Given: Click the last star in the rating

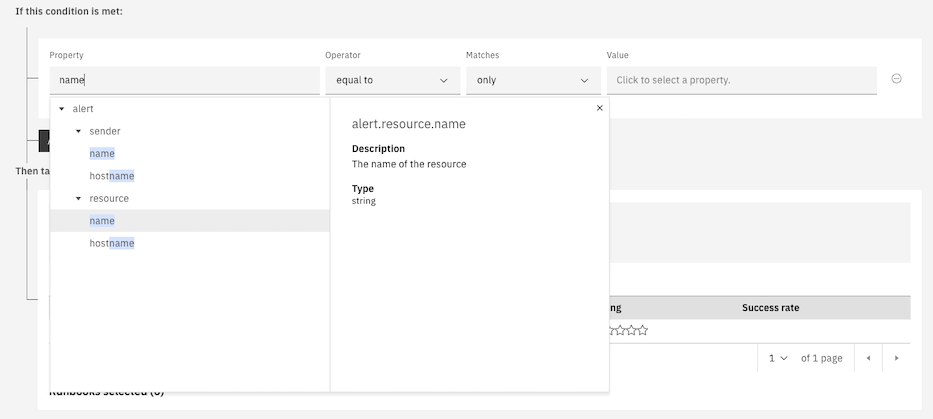Looking at the screenshot, I should pos(642,331).
